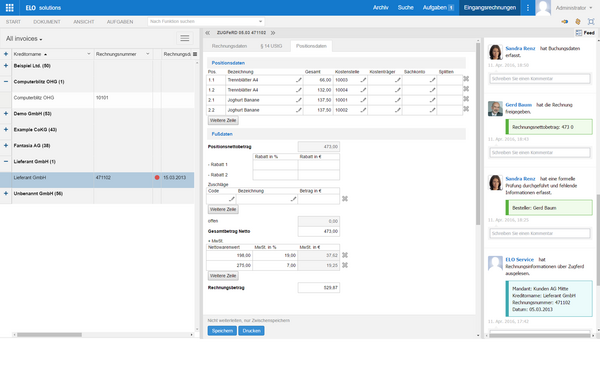600x375 pixels.
Task: Delete position row 1.2 via its remove icon
Action: click(466, 89)
